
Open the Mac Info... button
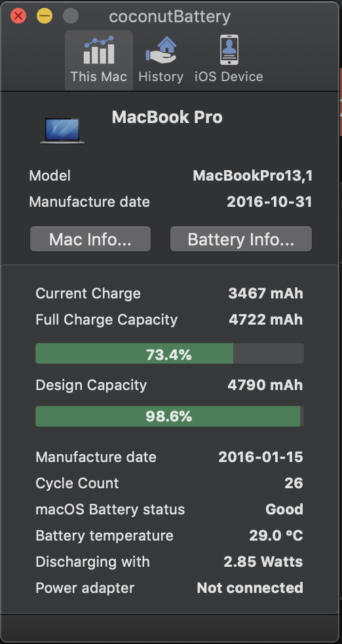click(x=90, y=239)
